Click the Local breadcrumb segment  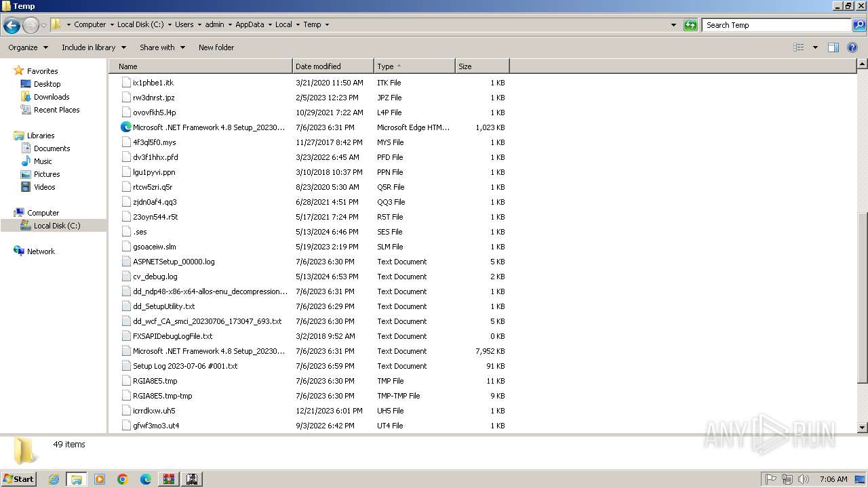[x=283, y=24]
